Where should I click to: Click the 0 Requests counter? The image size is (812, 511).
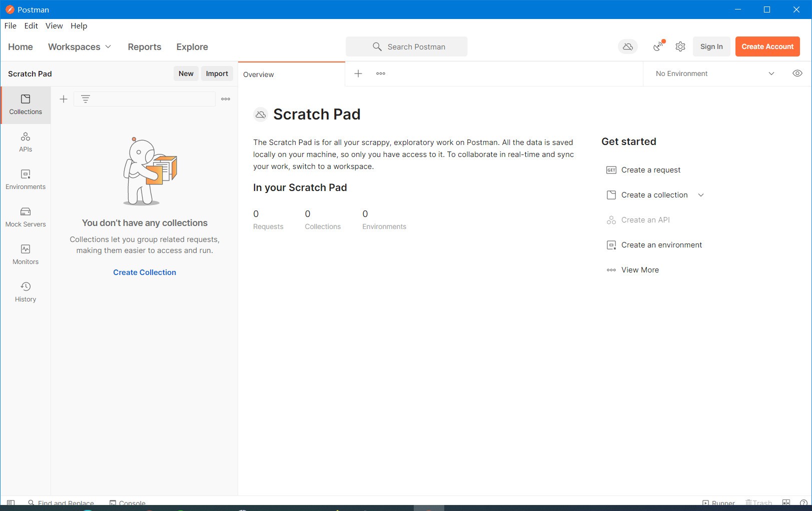[268, 219]
